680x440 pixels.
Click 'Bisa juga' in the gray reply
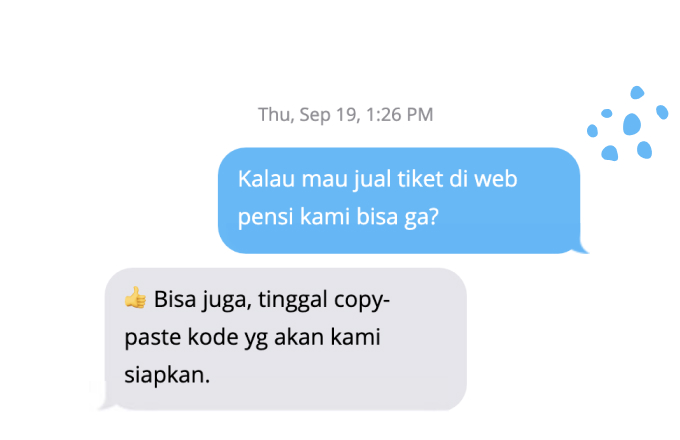(203, 300)
